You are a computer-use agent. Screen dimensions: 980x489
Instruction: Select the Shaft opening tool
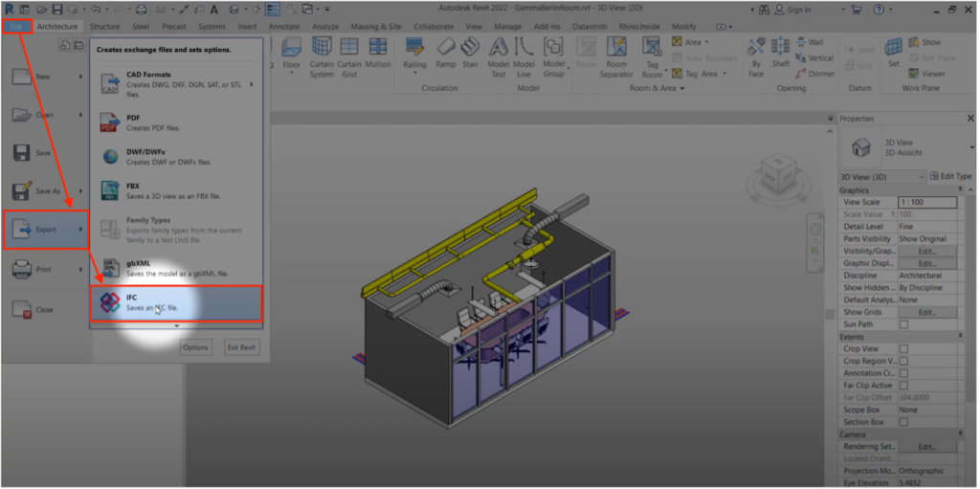(780, 54)
